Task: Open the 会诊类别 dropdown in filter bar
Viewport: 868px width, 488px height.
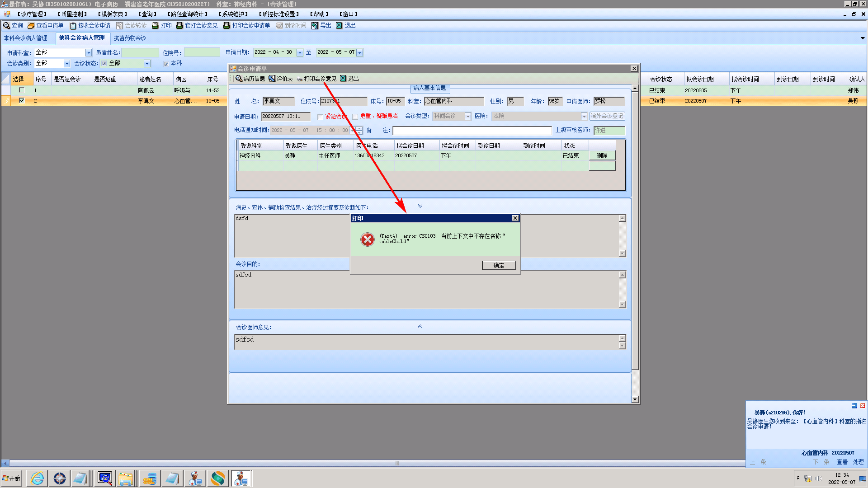Action: pyautogui.click(x=67, y=64)
